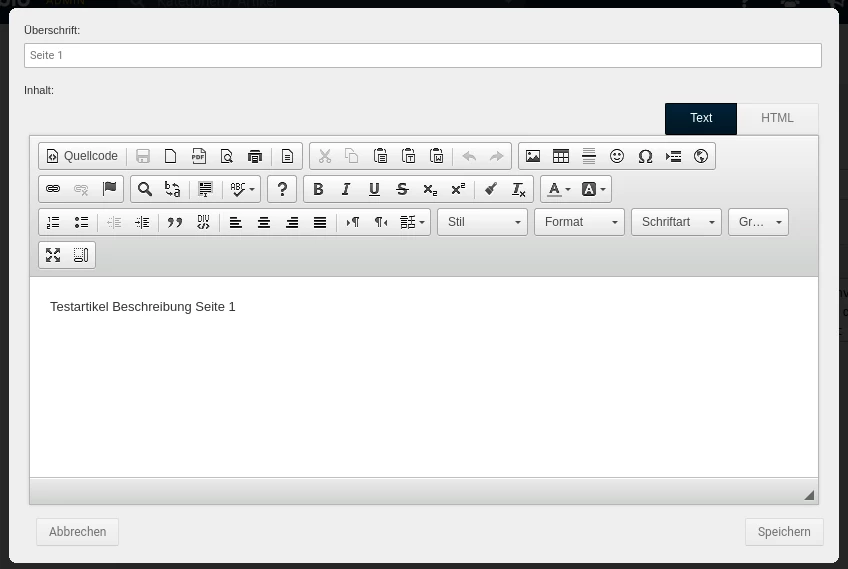
Task: Paste from Word icon
Action: pos(436,156)
